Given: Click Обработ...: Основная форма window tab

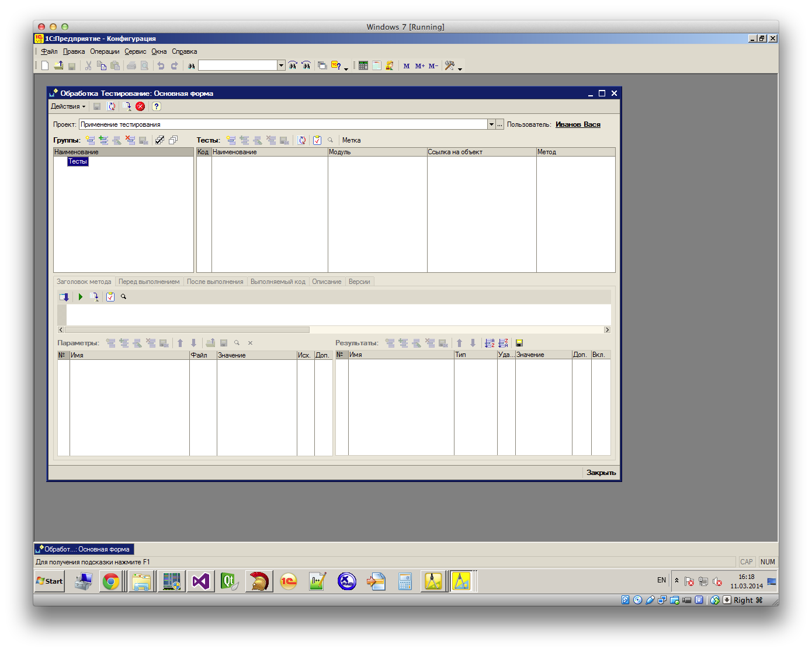Looking at the screenshot, I should (84, 549).
